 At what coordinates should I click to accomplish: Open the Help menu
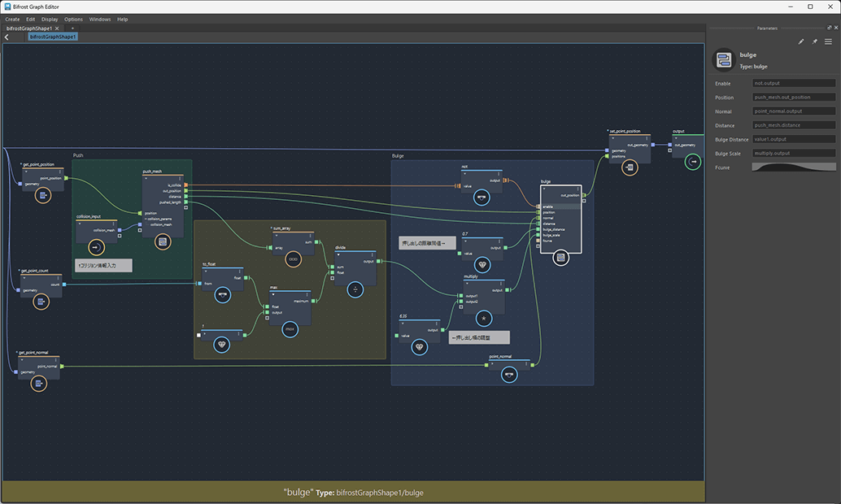tap(122, 20)
